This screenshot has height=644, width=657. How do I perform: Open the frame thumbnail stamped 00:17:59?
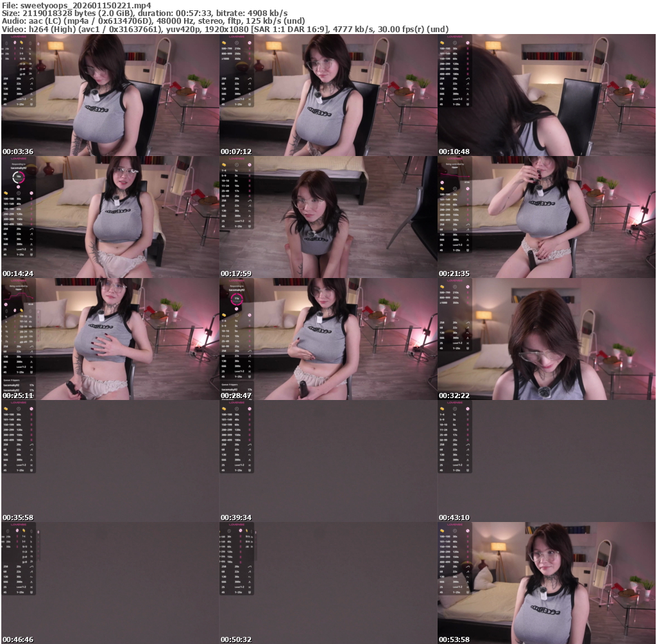coord(328,217)
